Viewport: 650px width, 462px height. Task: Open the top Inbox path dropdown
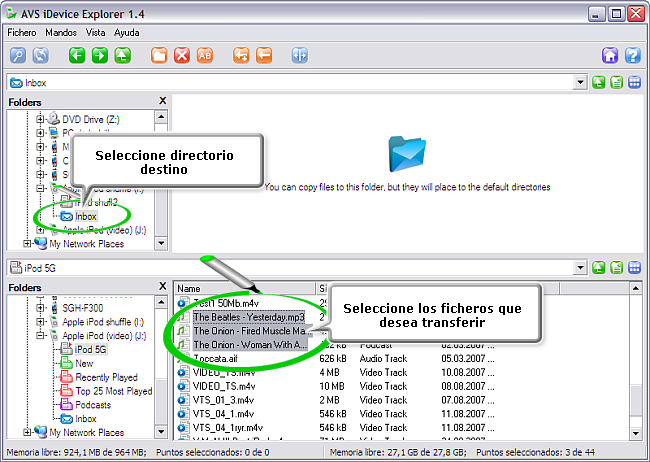(x=580, y=83)
